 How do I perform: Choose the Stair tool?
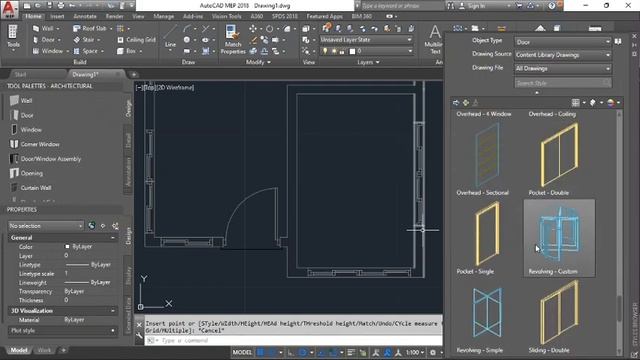pyautogui.click(x=84, y=40)
